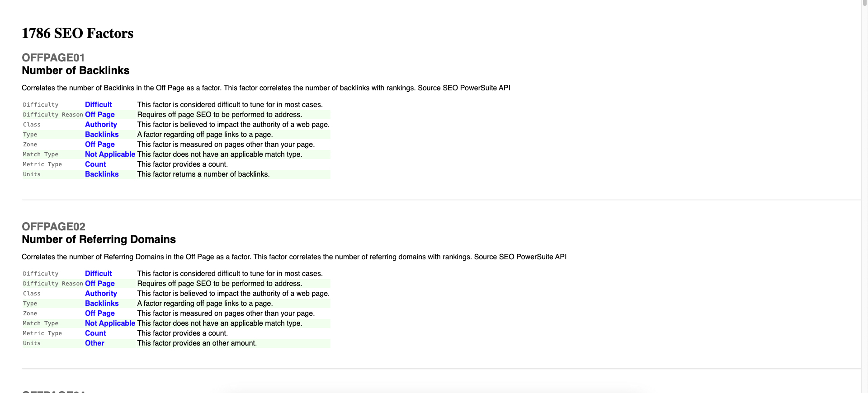Follow the Other units link in OFFPAGE02

tap(94, 343)
